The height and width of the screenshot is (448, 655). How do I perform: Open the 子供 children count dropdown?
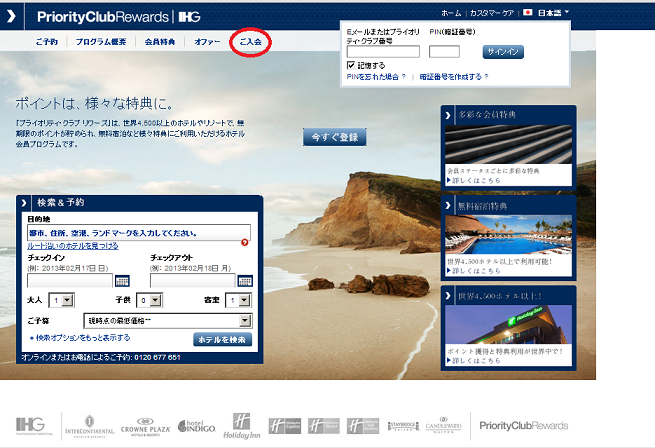(x=150, y=300)
